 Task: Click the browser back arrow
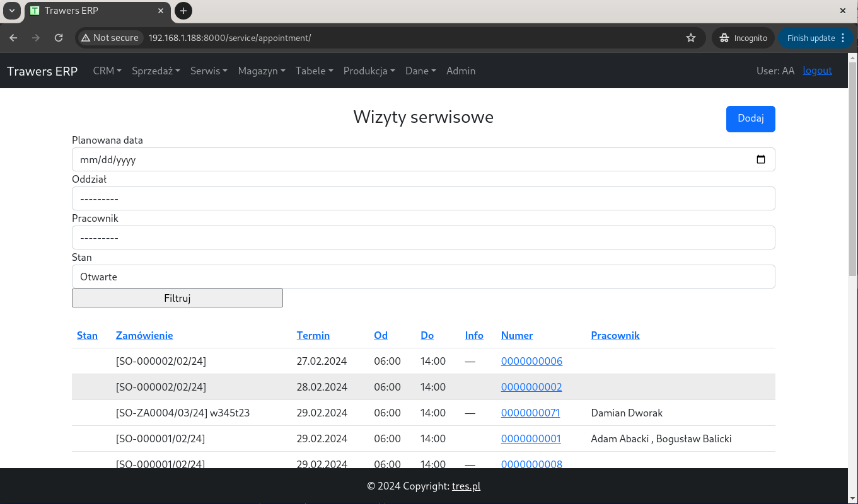(13, 38)
